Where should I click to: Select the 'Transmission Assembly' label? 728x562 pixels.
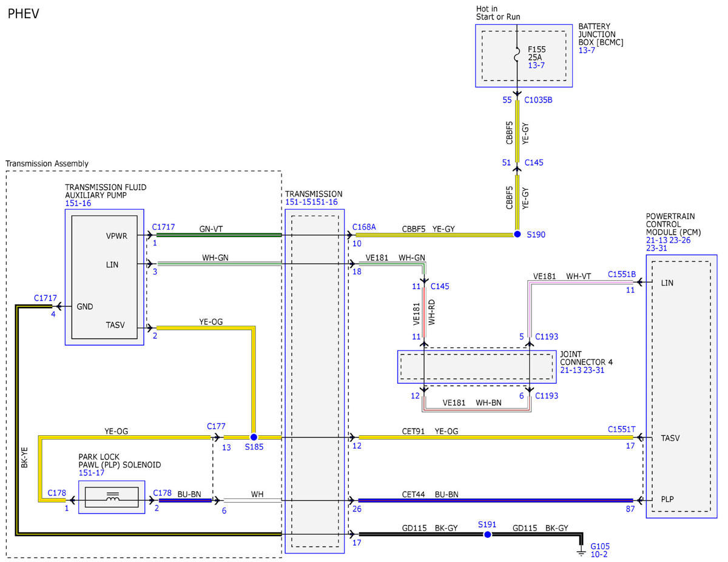(x=47, y=164)
